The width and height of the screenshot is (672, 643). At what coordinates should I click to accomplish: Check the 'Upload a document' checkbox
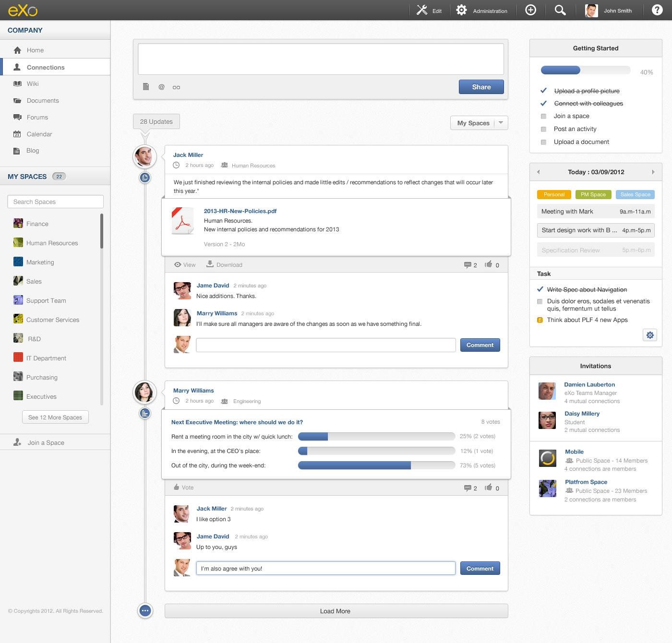[543, 142]
